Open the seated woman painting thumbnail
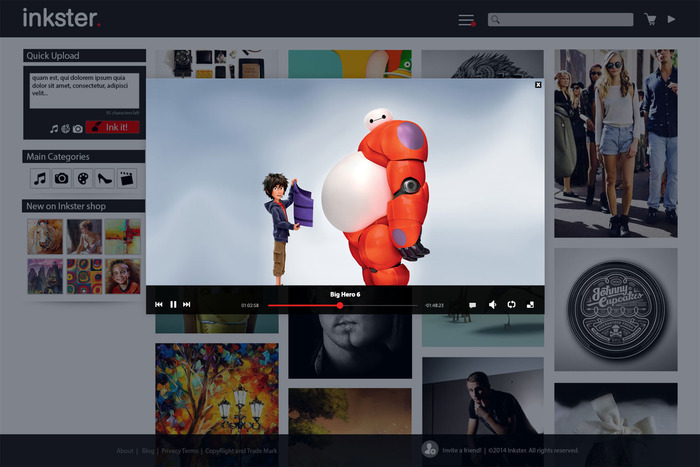700x467 pixels. click(x=84, y=237)
